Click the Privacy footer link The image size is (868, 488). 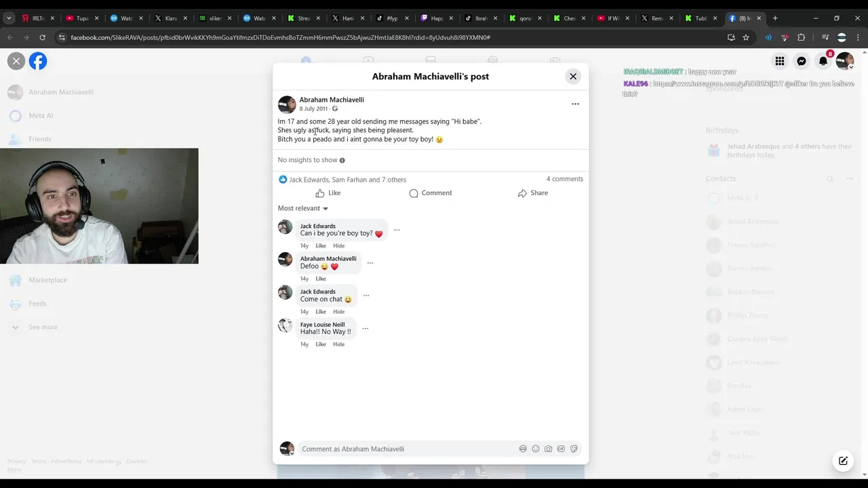(16, 462)
